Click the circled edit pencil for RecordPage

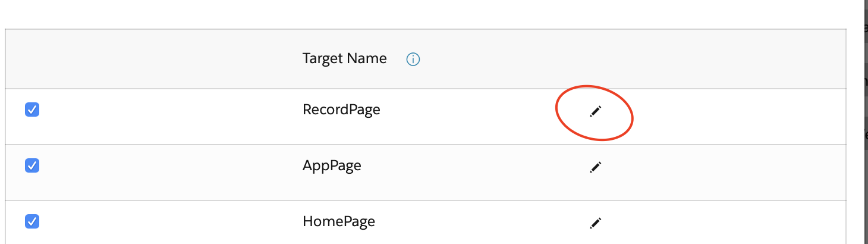(x=595, y=111)
